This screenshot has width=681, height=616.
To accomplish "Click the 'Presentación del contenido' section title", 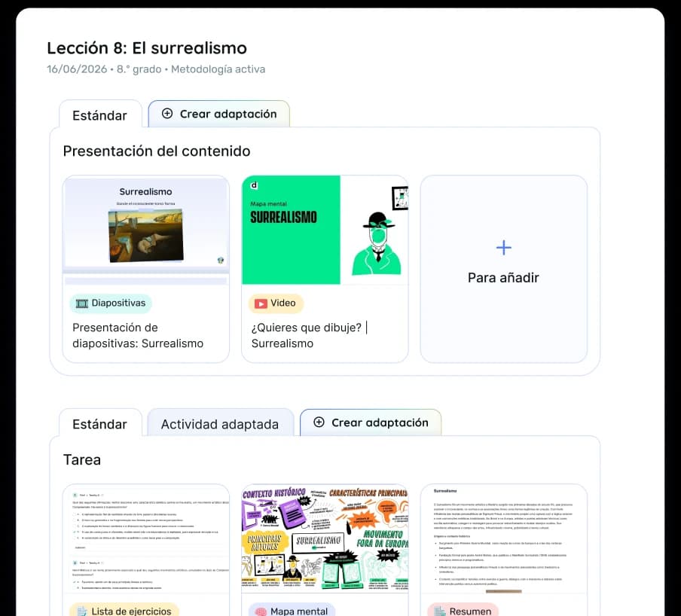I will click(157, 151).
